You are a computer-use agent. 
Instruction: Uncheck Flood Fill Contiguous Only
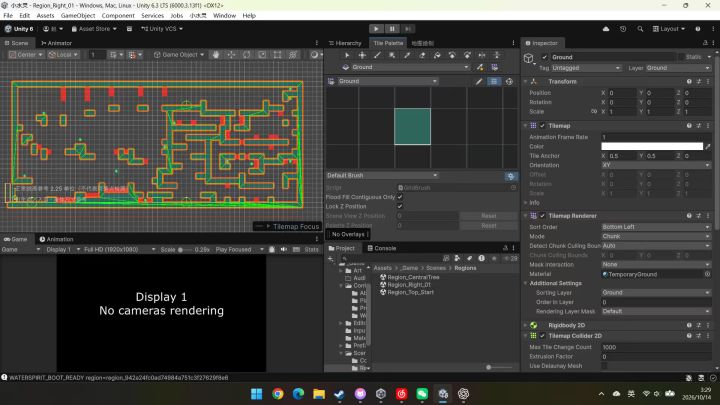[400, 197]
